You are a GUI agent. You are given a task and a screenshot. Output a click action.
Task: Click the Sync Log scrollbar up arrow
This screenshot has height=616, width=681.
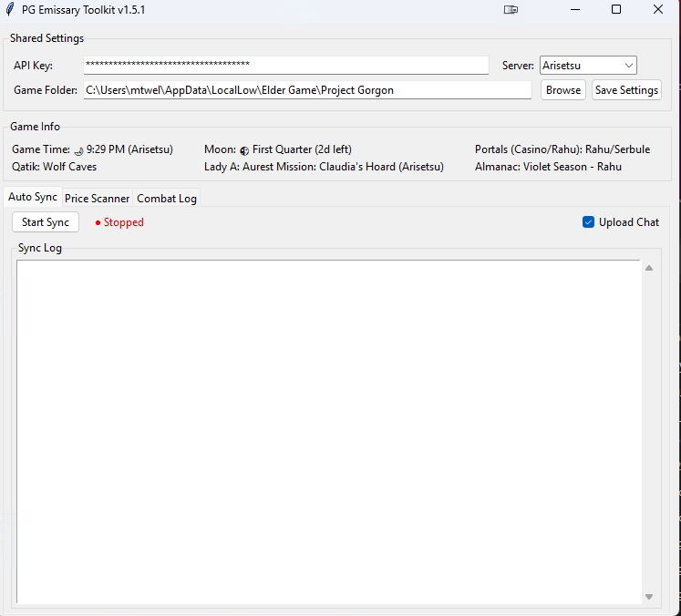pos(649,268)
